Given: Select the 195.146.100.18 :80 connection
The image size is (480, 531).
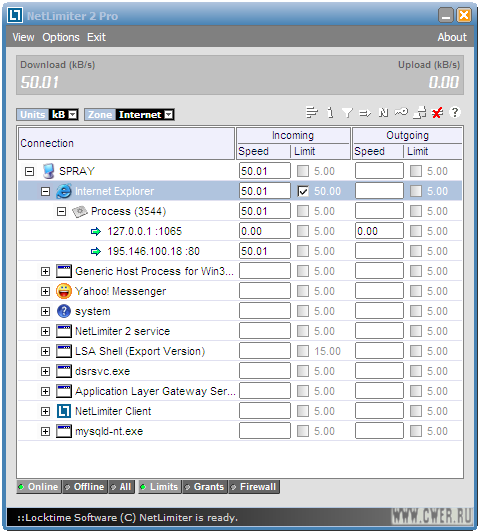Looking at the screenshot, I should [153, 251].
